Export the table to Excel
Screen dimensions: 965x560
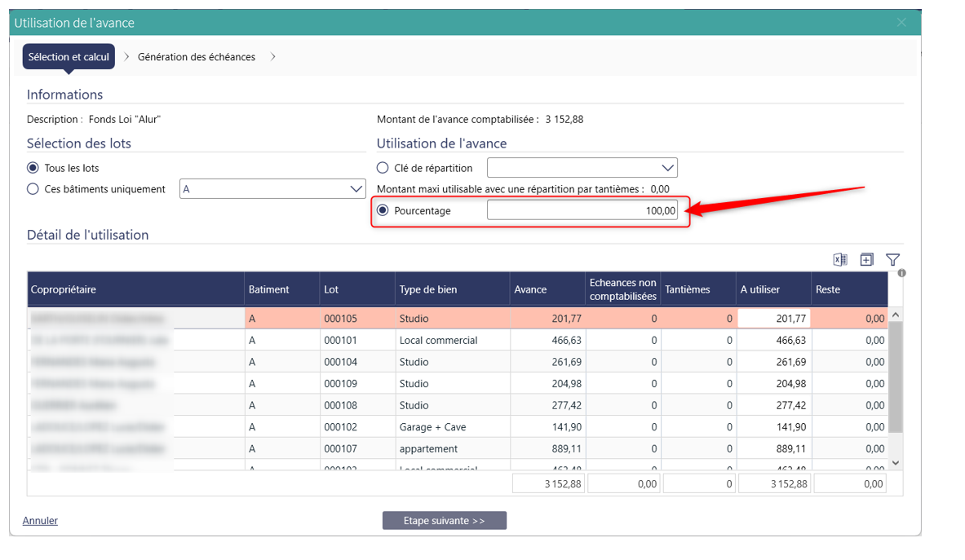pos(839,259)
